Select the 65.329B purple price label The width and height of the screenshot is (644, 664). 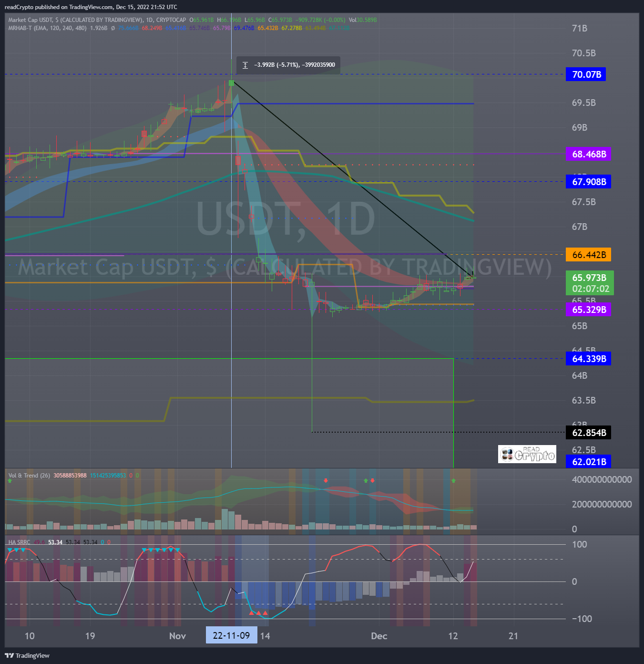(588, 310)
